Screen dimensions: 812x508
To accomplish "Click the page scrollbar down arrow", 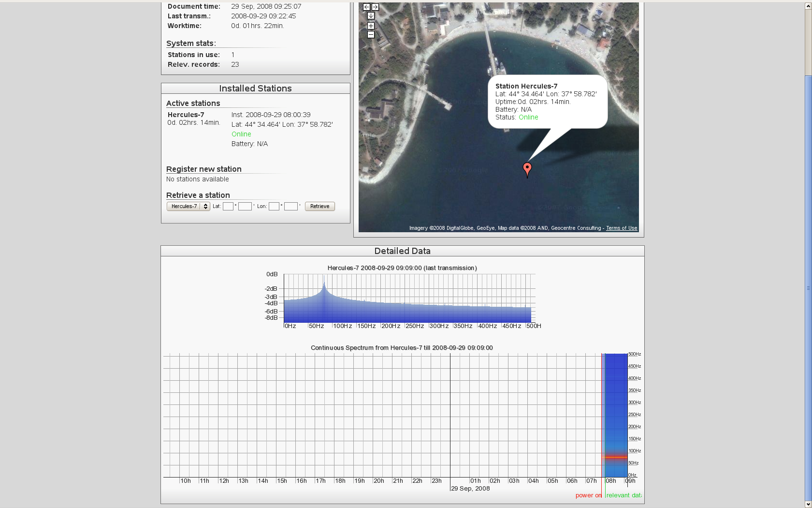I will click(808, 505).
